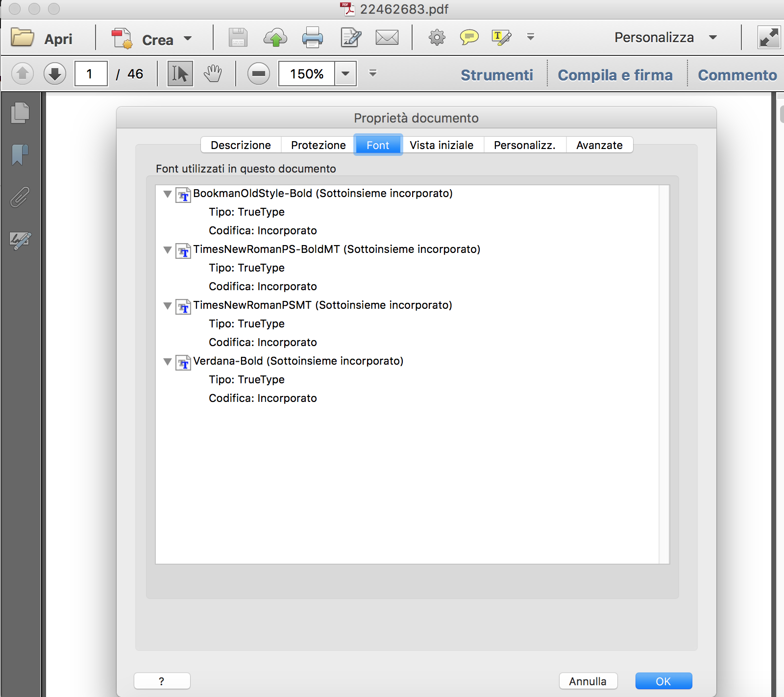784x697 pixels.
Task: Click the TimesNewRomanPS-BoldMT font type icon
Action: (x=183, y=251)
